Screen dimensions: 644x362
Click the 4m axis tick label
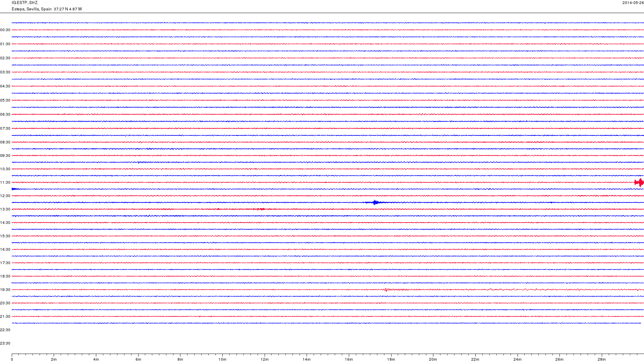[x=96, y=360]
